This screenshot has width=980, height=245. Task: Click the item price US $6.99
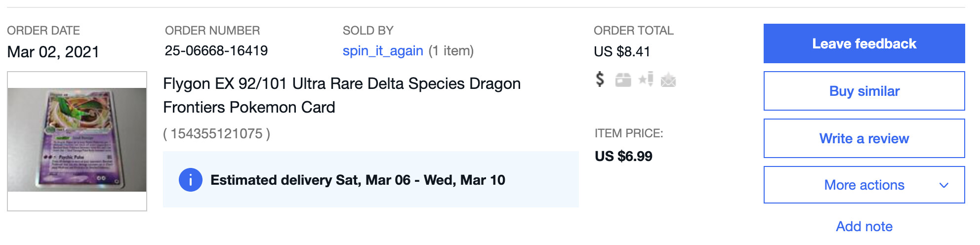[x=623, y=156]
